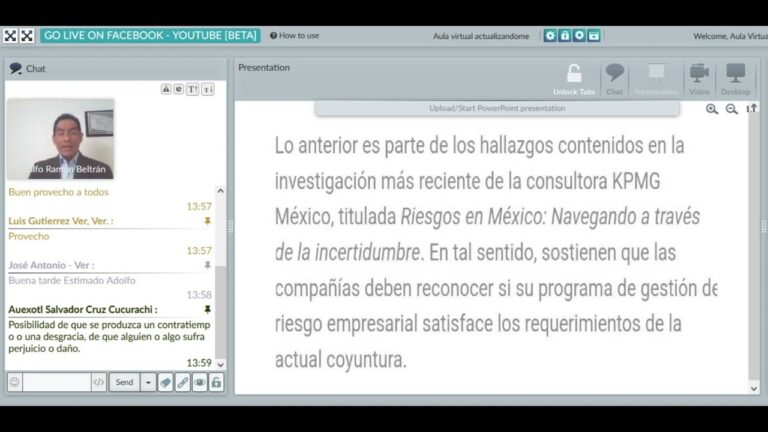Click the name Auexotl Salvador Cruz Cucurachi
Screen dimensions: 768x432
pos(83,309)
